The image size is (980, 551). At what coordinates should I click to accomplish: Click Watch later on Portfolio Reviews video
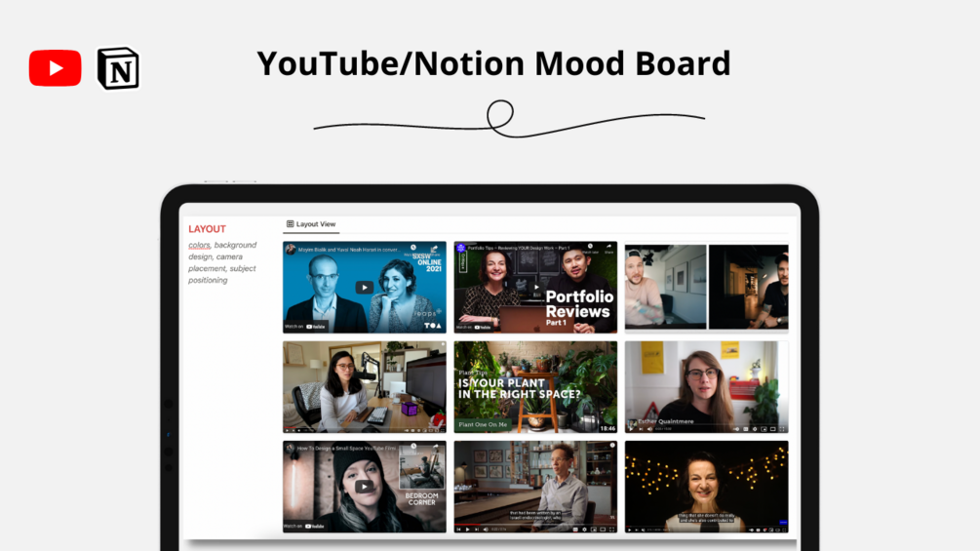[x=590, y=248]
